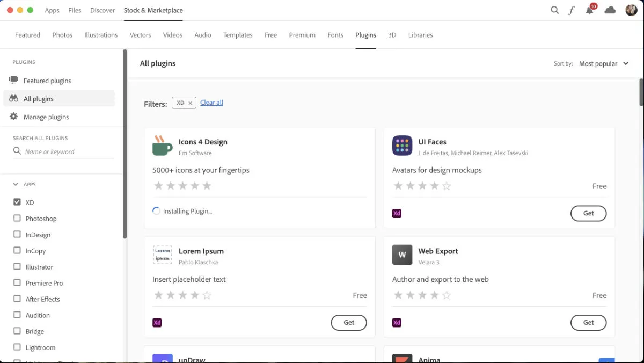Screen dimensions: 644x363
Task: Get the Web Export plugin
Action: click(x=588, y=322)
